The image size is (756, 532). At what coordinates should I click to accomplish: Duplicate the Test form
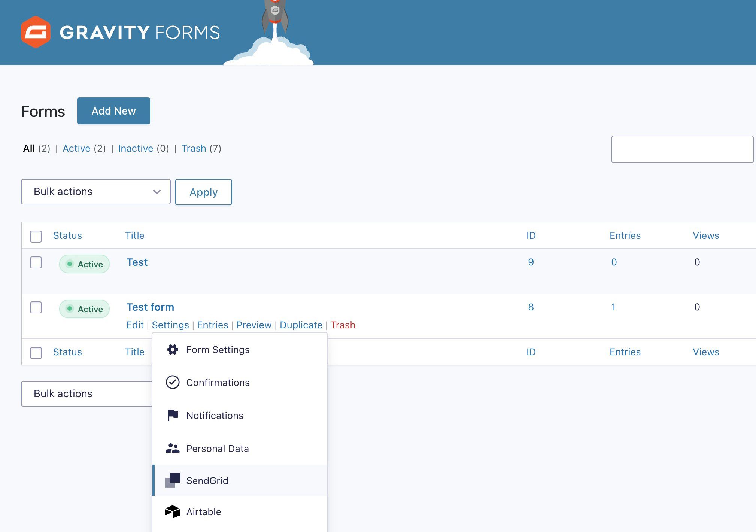[301, 325]
